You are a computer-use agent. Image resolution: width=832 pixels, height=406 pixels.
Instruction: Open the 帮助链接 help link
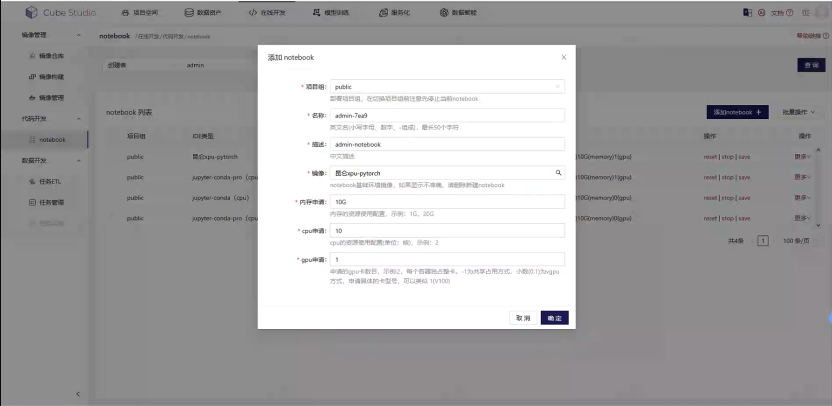tap(812, 36)
